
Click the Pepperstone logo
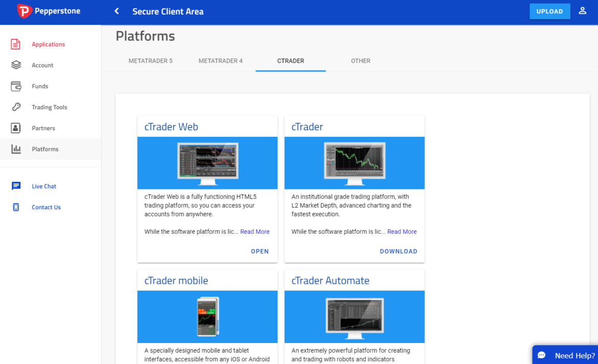point(48,10)
